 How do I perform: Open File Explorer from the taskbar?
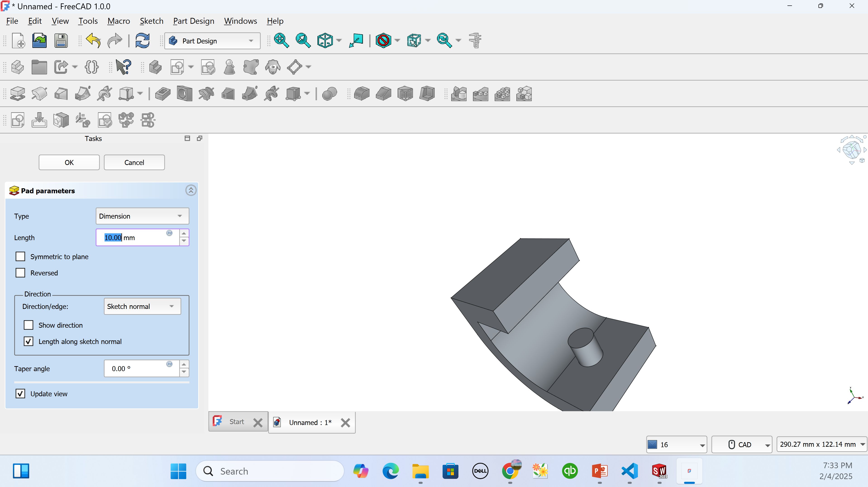pyautogui.click(x=420, y=471)
